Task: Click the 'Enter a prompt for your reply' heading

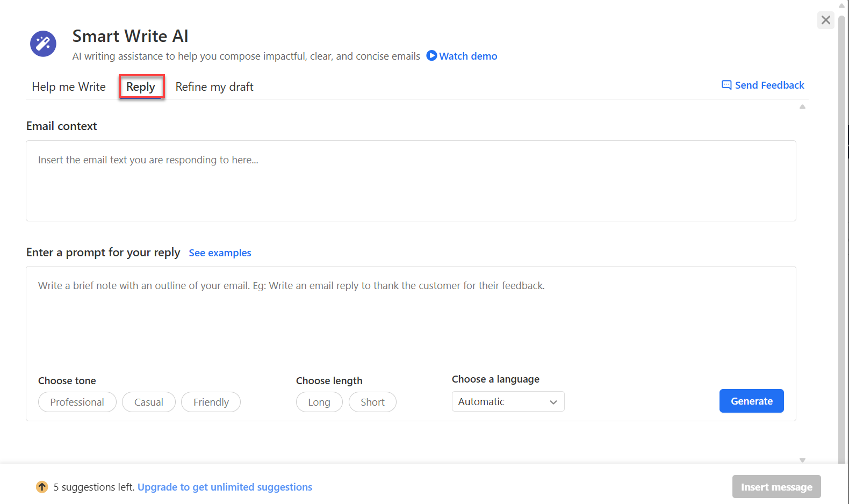Action: [103, 252]
